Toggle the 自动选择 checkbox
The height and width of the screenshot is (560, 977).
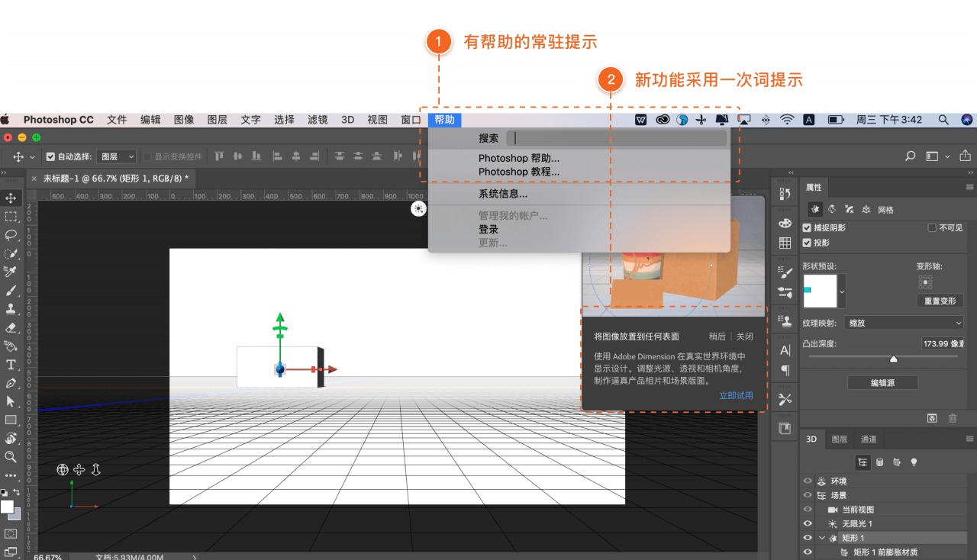50,156
